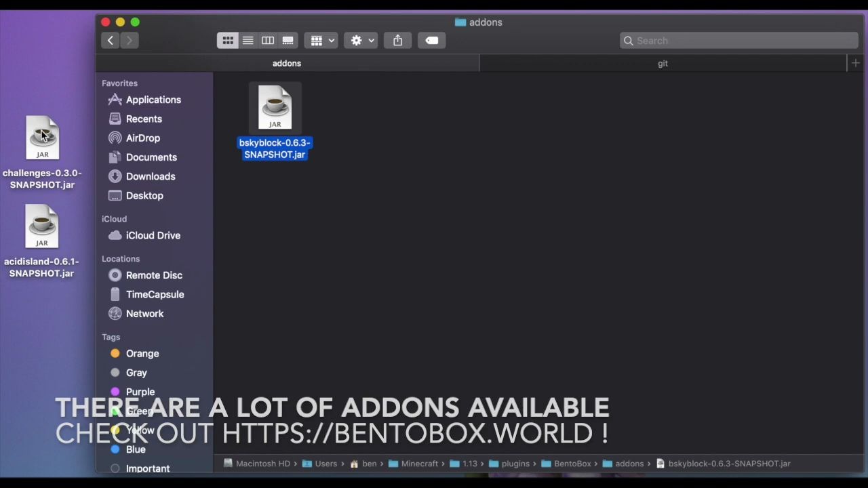
Task: Click Macintosh HD in the path bar
Action: [256, 464]
